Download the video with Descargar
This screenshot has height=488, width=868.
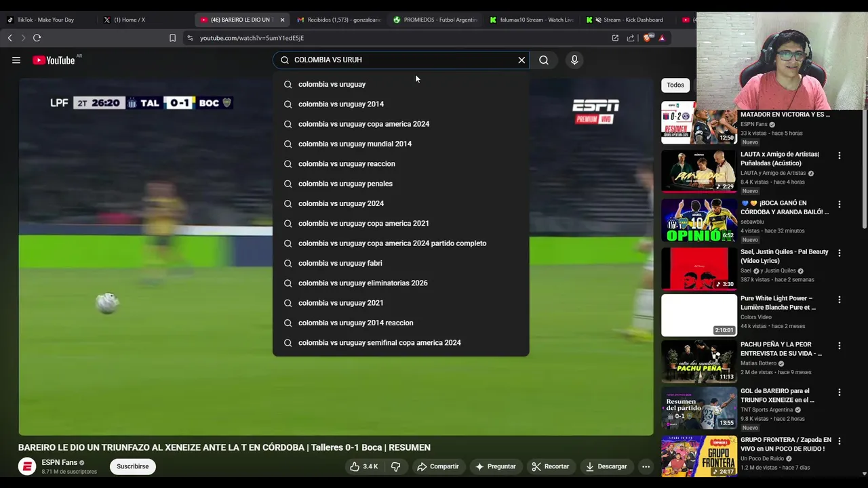point(606,466)
